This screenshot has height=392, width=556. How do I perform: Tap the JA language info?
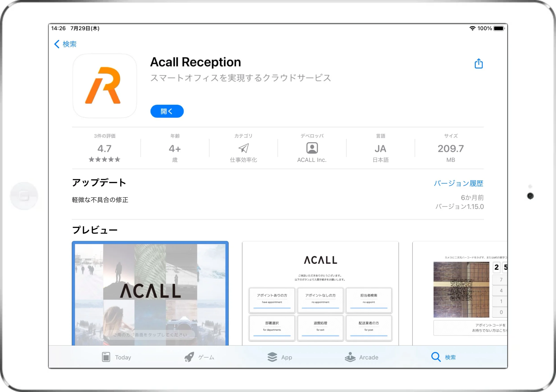point(380,149)
